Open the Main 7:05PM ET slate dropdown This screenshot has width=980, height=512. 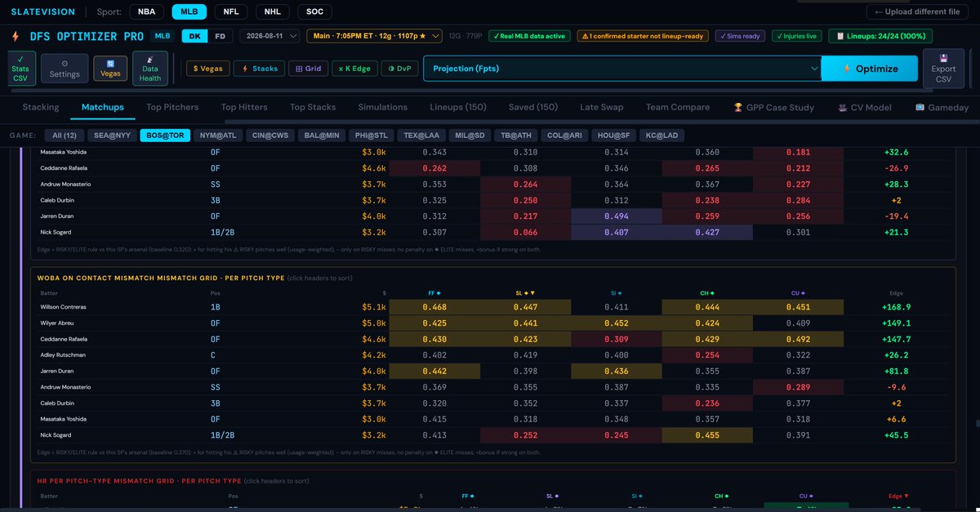point(375,36)
